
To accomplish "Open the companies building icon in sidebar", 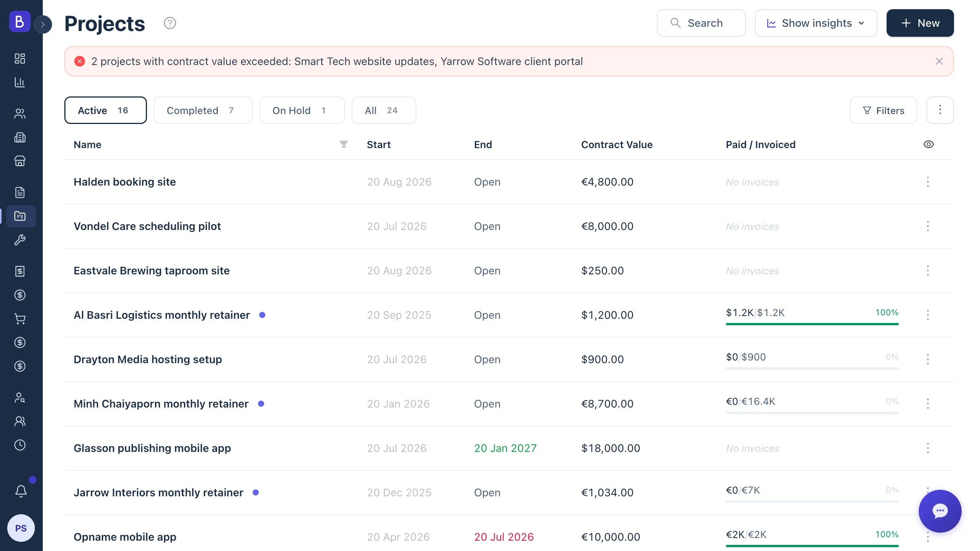I will coord(20,137).
